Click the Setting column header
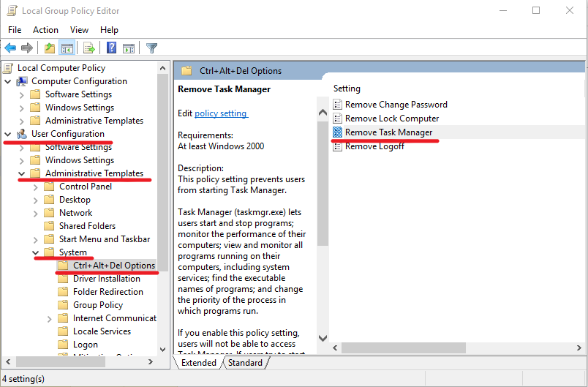588x387 pixels. point(347,89)
